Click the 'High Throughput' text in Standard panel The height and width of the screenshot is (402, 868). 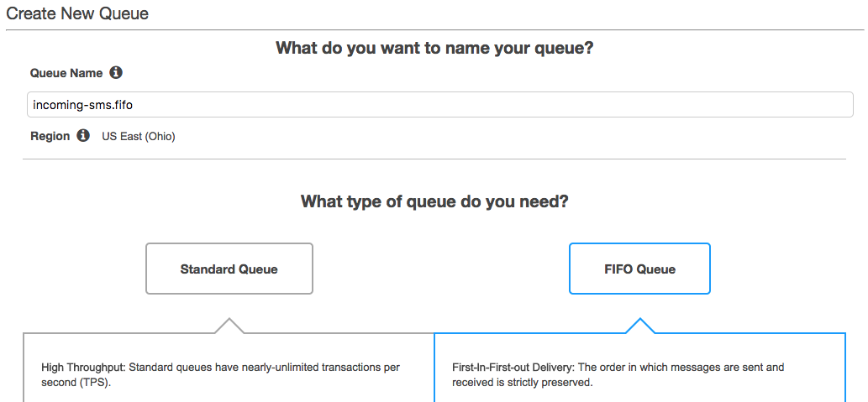pos(83,367)
